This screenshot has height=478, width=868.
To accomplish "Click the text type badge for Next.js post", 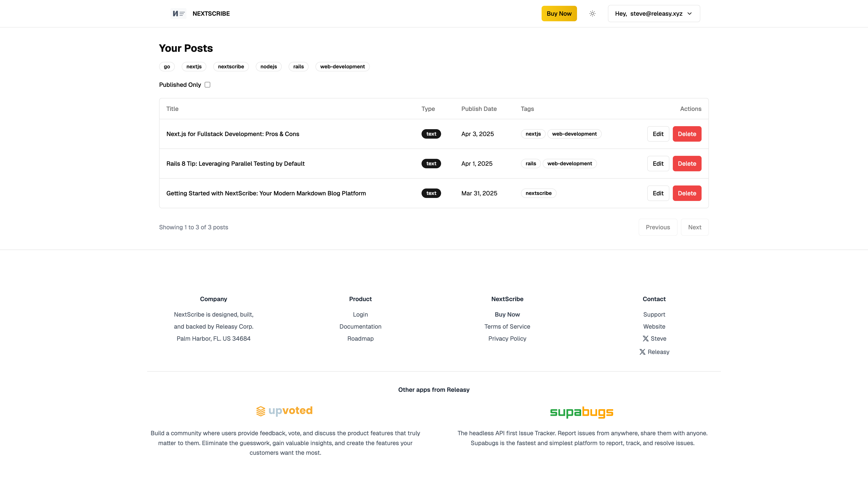I will [431, 134].
